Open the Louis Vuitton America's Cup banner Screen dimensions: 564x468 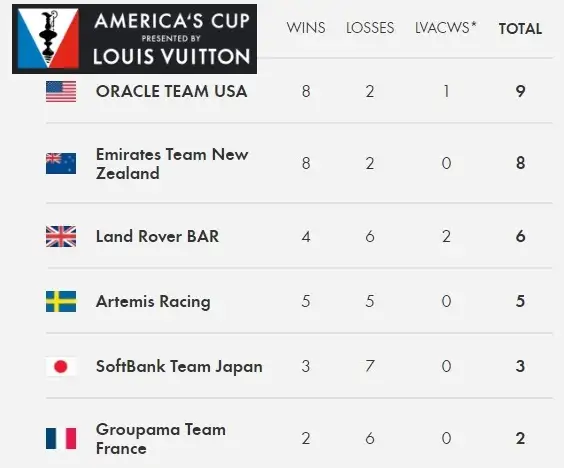pyautogui.click(x=135, y=39)
